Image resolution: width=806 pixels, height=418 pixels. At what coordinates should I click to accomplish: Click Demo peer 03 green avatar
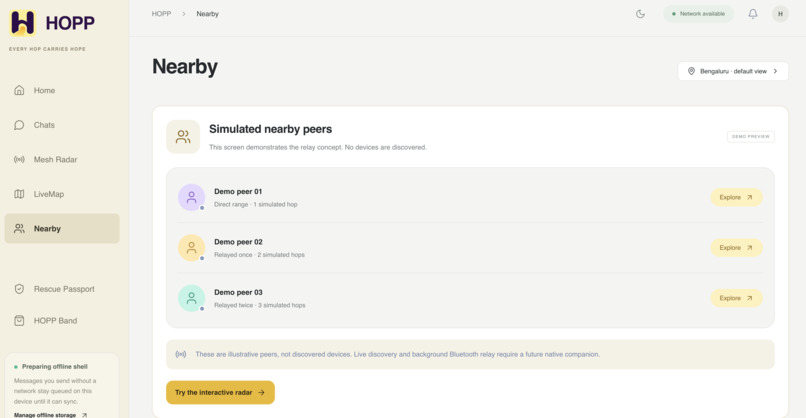point(191,298)
